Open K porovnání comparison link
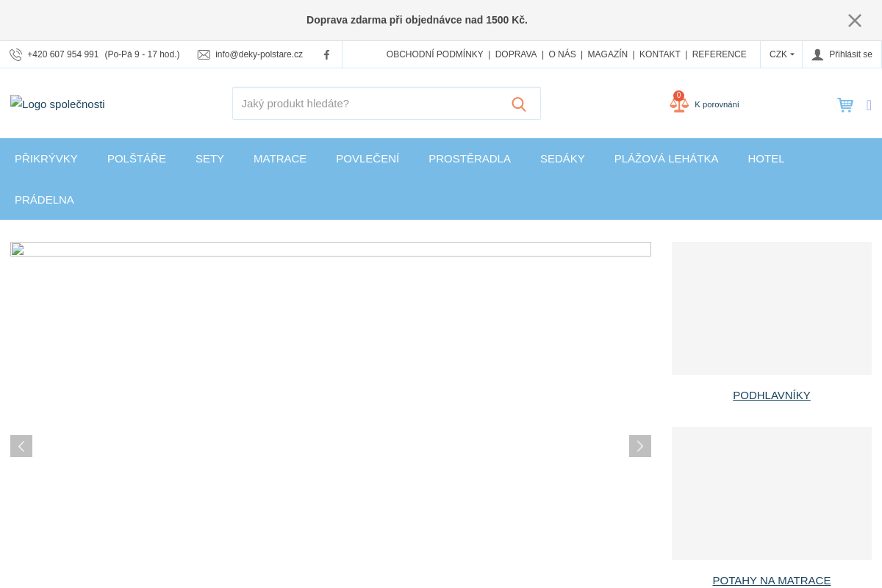The width and height of the screenshot is (882, 588). pos(717,104)
